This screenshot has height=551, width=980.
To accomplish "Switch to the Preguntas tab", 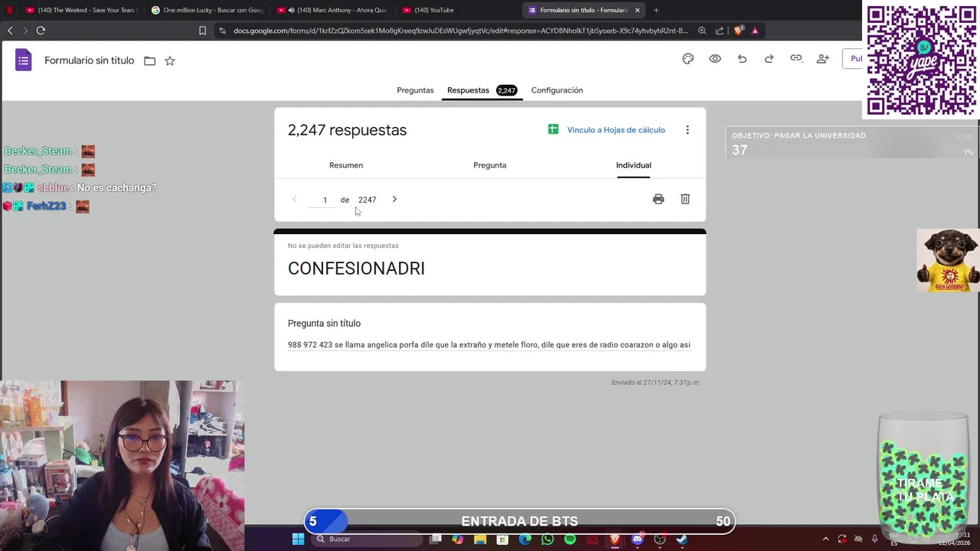I will click(415, 90).
